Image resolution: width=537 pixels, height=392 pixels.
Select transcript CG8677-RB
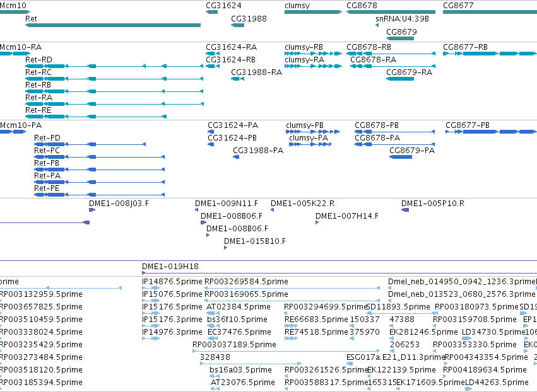point(490,54)
